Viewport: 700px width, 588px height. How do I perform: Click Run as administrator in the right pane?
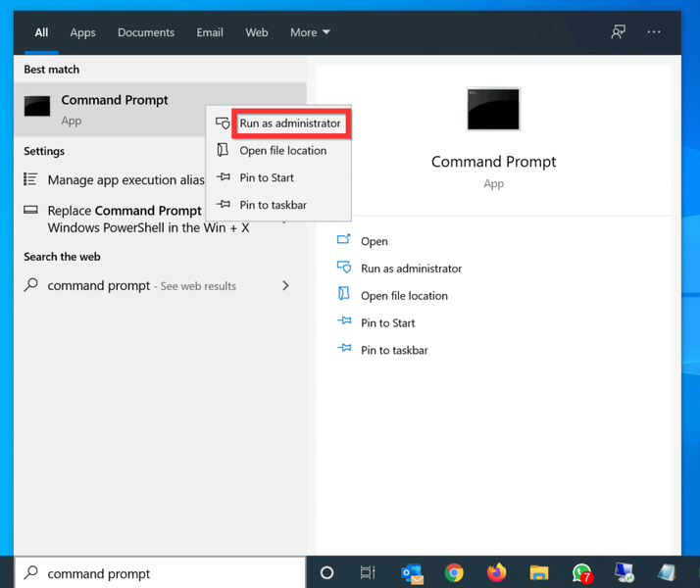[x=411, y=269]
